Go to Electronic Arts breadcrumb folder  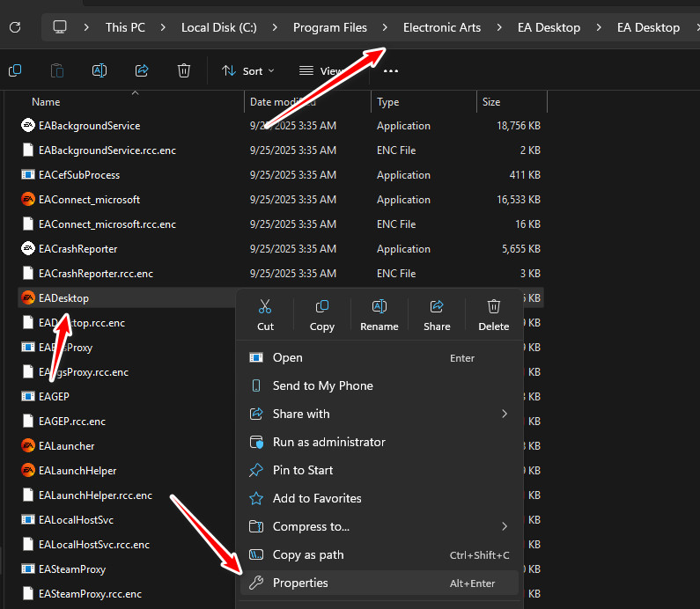[442, 27]
